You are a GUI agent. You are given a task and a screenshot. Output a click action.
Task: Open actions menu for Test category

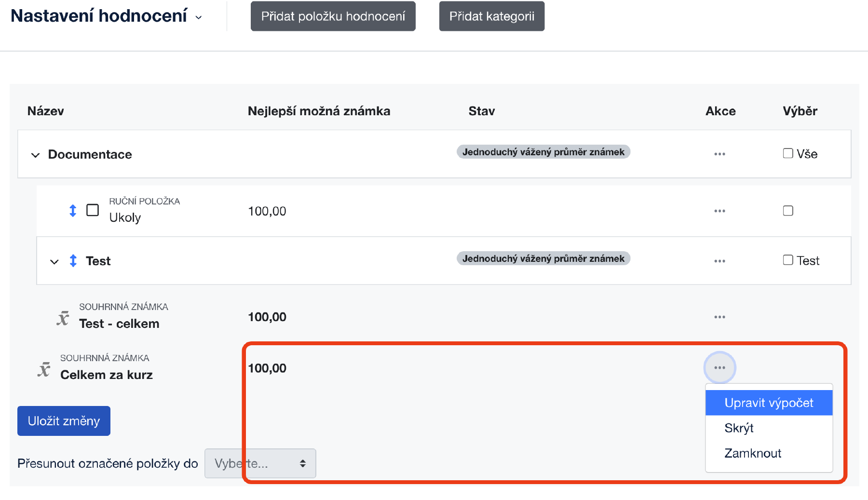click(719, 261)
